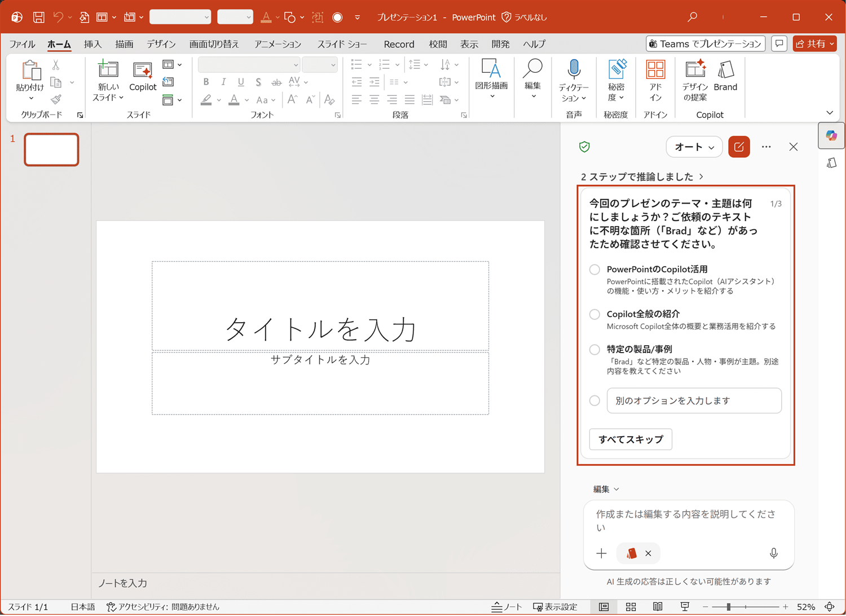The width and height of the screenshot is (846, 616).
Task: Click Teams でプレゼンテーション button
Action: (705, 43)
